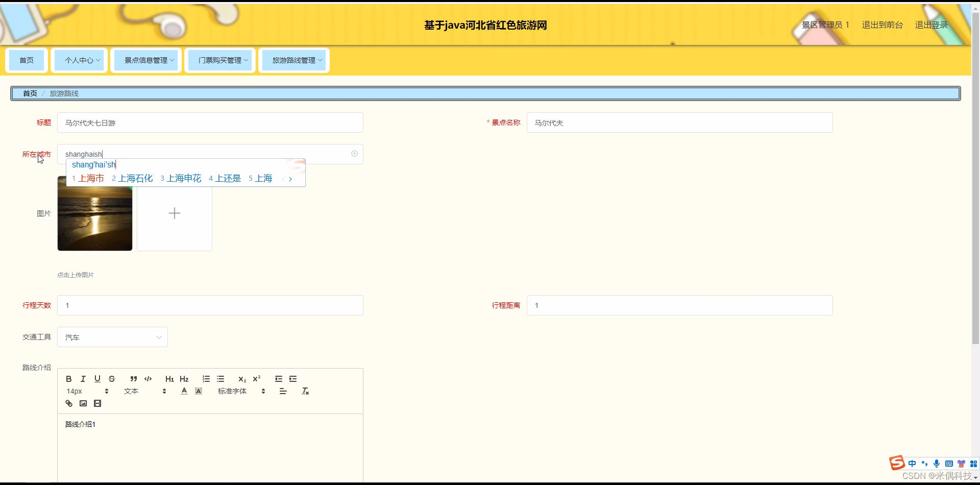Select 上海市 from the pinyin suggestions
The width and height of the screenshot is (980, 485).
pyautogui.click(x=91, y=178)
